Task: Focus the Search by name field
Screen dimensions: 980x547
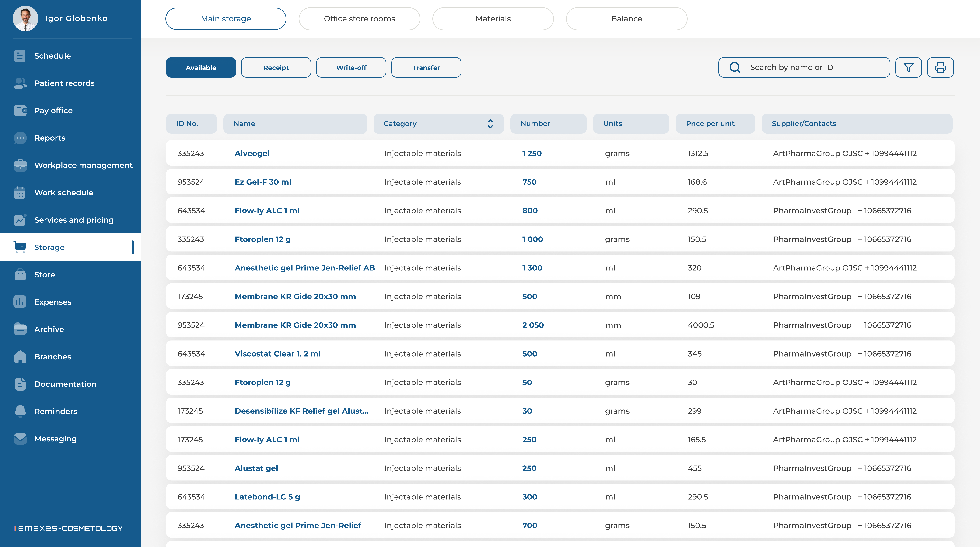Action: (814, 67)
